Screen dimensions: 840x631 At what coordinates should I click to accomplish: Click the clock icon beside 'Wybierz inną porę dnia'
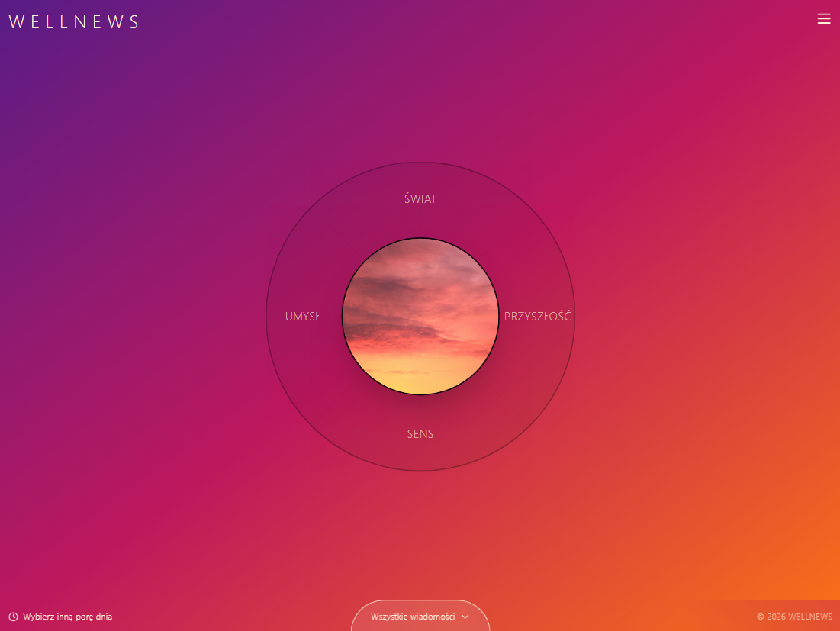pos(14,617)
